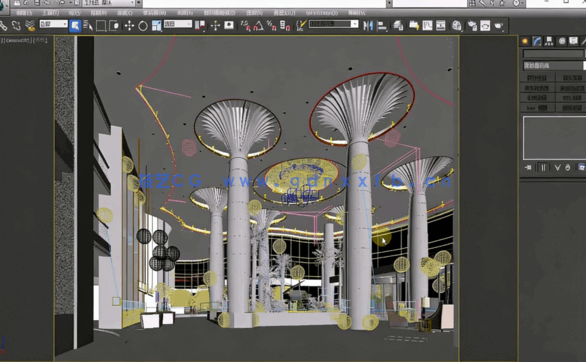
Task: Open the Views (V) menu
Action: [x=99, y=13]
